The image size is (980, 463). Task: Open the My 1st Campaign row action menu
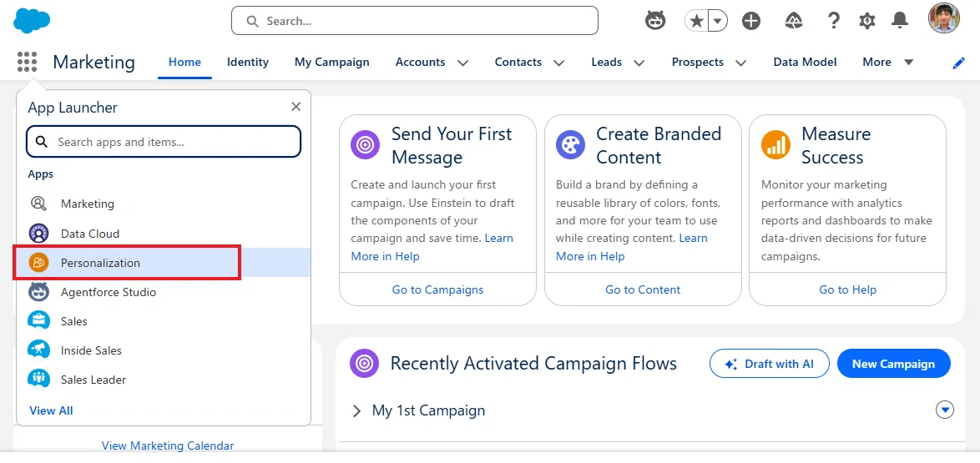tap(945, 410)
